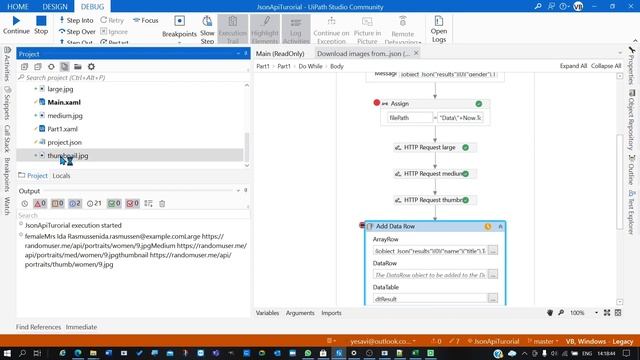Click the Collapse All project tree icon
The image size is (640, 360).
pos(38,67)
